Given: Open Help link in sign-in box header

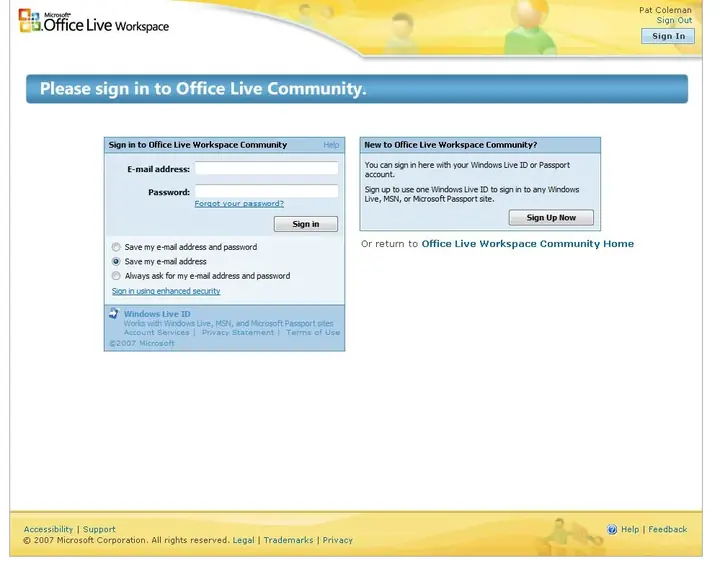Looking at the screenshot, I should (x=331, y=145).
